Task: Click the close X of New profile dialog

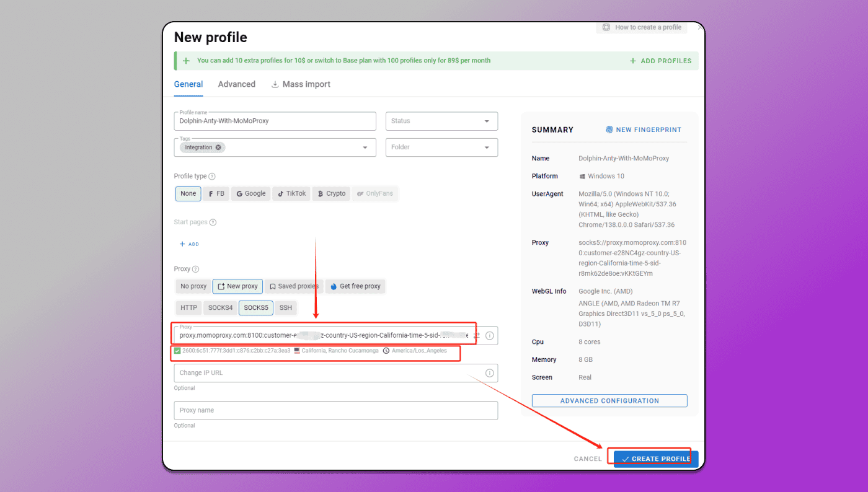Action: tap(701, 27)
